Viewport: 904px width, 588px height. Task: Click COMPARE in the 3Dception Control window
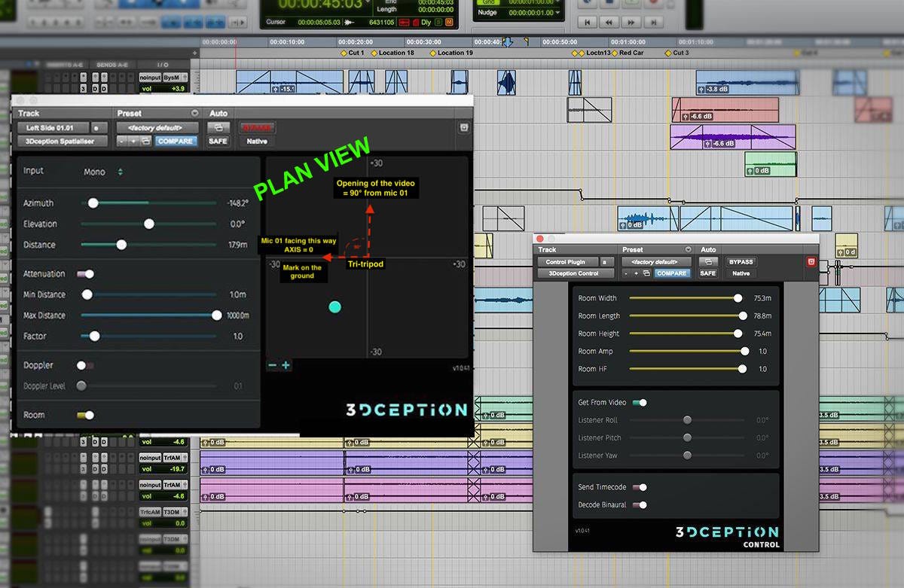point(671,273)
